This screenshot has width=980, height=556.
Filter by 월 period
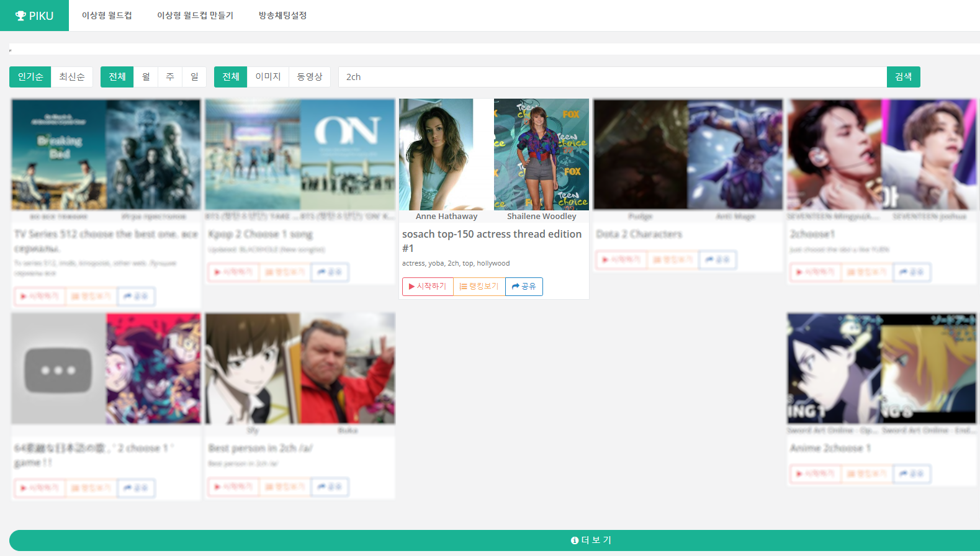coord(146,77)
